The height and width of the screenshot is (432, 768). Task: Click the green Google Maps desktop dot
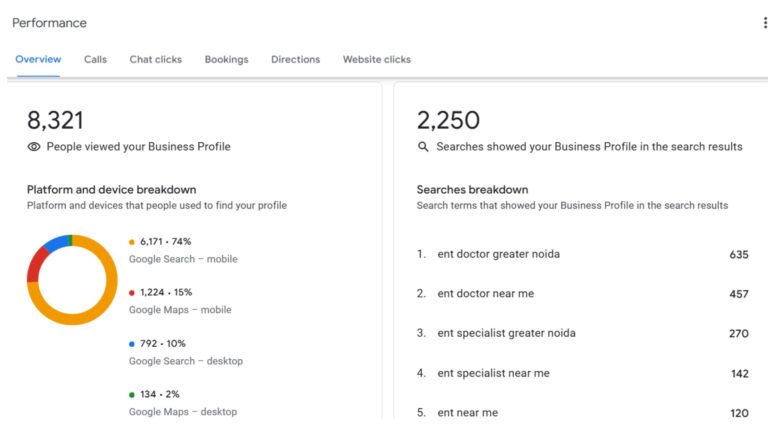(x=132, y=395)
